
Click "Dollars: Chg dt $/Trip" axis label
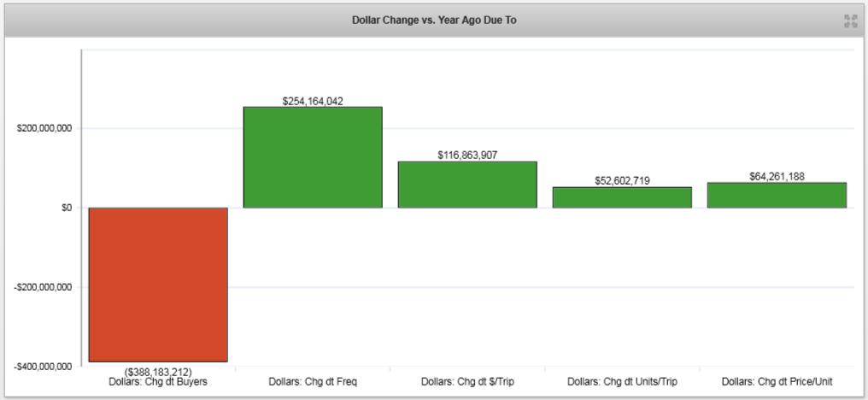pos(467,382)
